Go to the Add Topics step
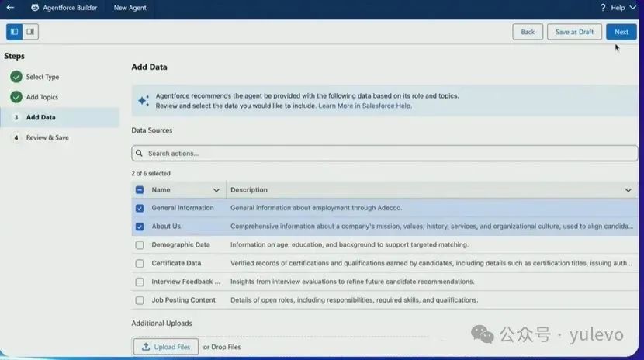This screenshot has height=360, width=644. [42, 97]
